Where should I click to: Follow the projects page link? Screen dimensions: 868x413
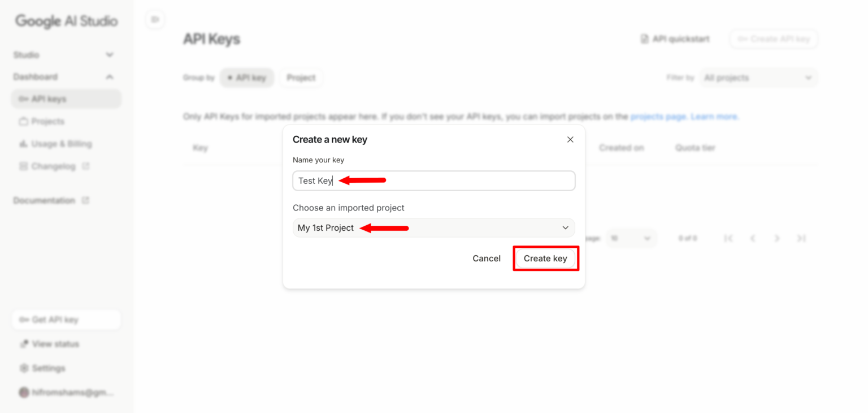pyautogui.click(x=658, y=116)
